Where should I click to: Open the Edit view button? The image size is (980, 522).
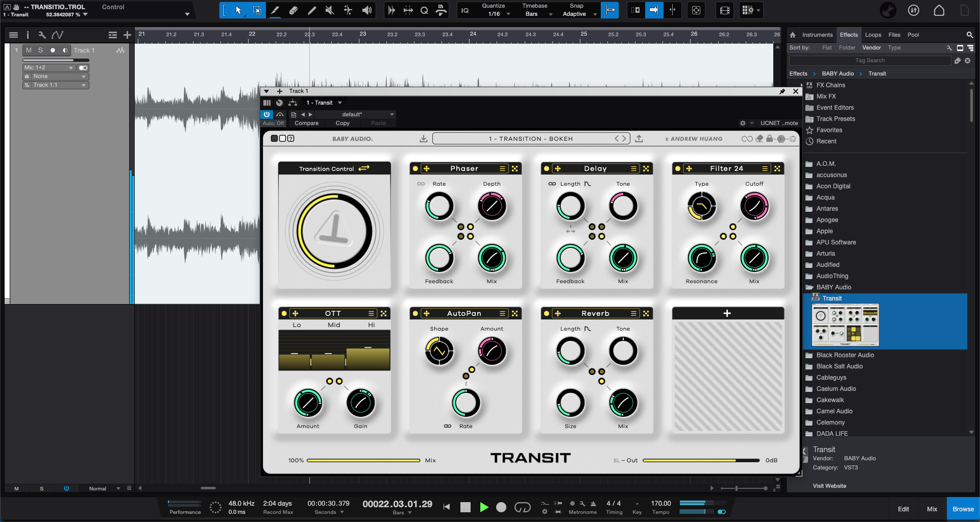(x=903, y=509)
